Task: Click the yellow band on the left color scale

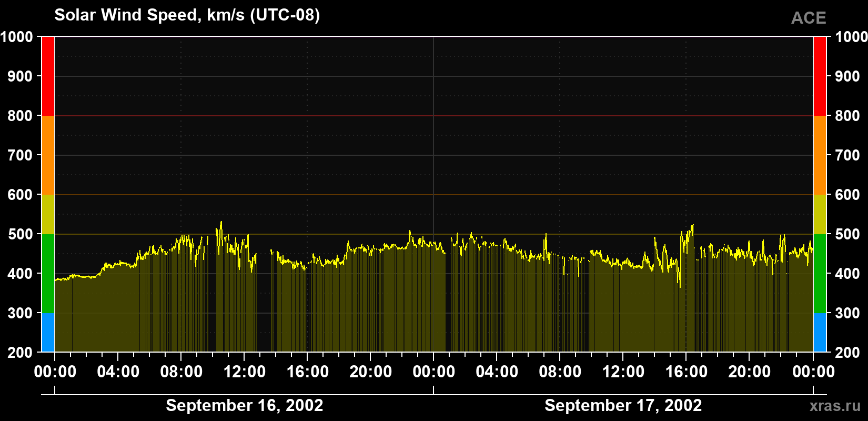Action: (48, 214)
